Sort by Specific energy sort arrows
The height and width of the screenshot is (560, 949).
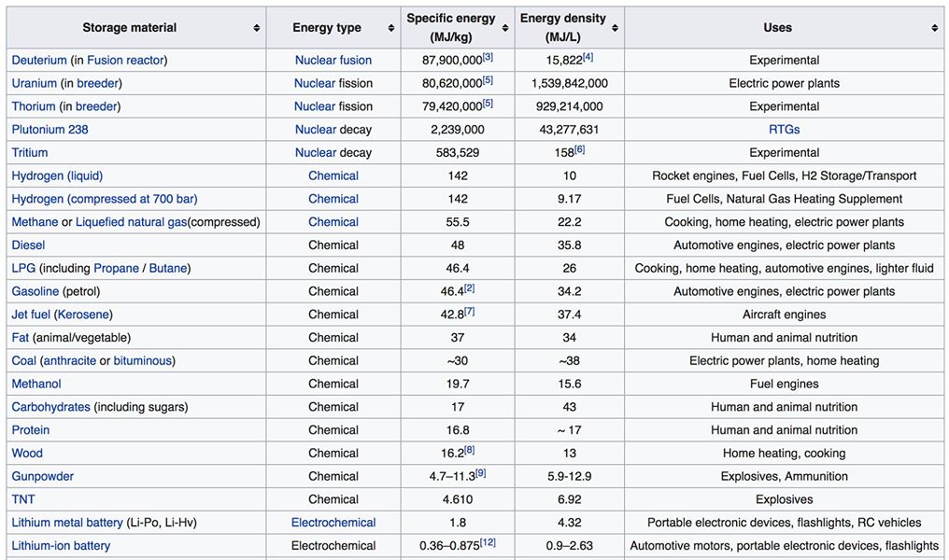505,28
